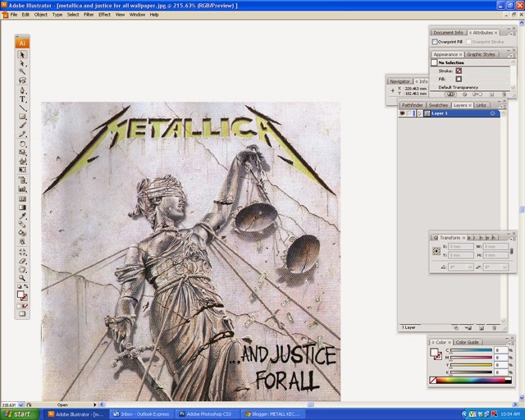Click the Start button
The width and height of the screenshot is (525, 420).
(18, 414)
